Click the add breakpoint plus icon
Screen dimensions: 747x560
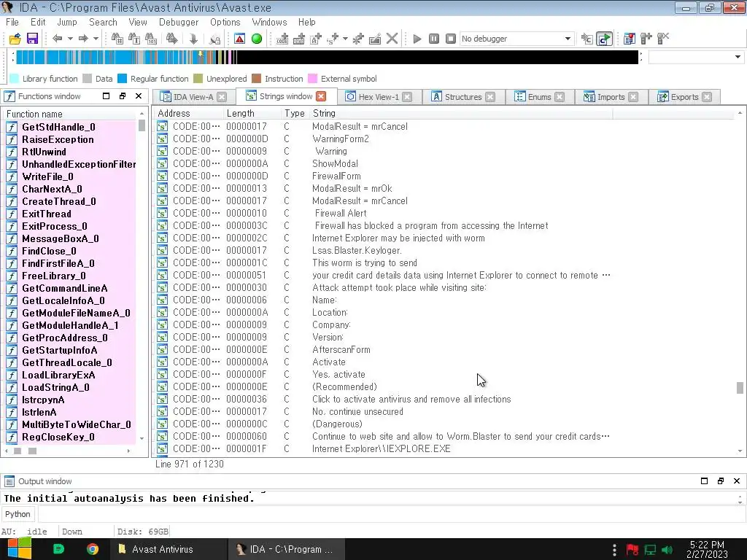click(646, 39)
